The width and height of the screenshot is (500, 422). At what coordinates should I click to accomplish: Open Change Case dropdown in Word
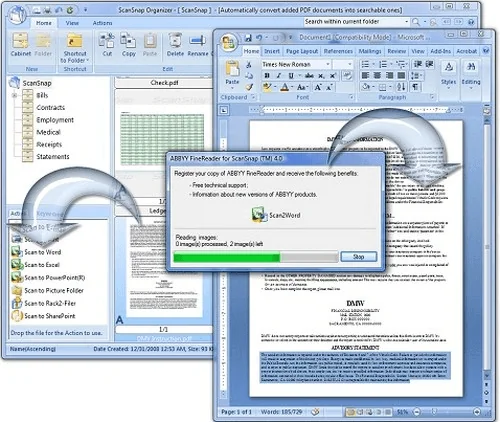302,87
